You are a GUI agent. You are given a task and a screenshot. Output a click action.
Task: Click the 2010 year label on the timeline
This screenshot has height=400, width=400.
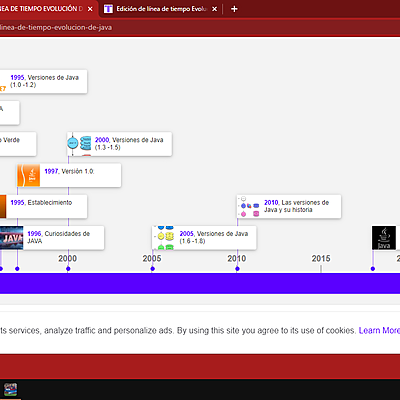pyautogui.click(x=237, y=258)
